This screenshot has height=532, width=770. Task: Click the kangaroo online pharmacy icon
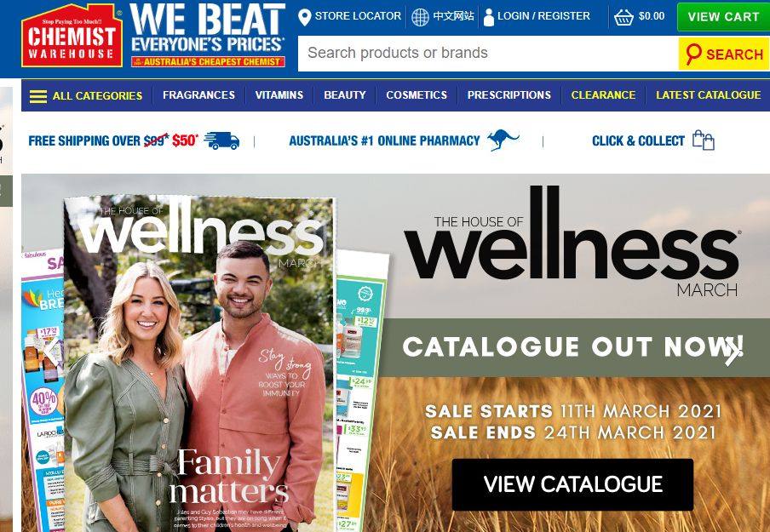click(x=503, y=140)
